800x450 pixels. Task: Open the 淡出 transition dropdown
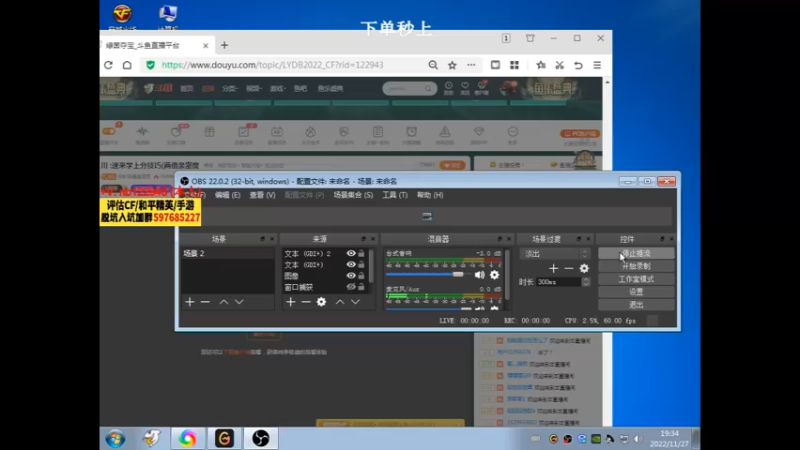(555, 254)
